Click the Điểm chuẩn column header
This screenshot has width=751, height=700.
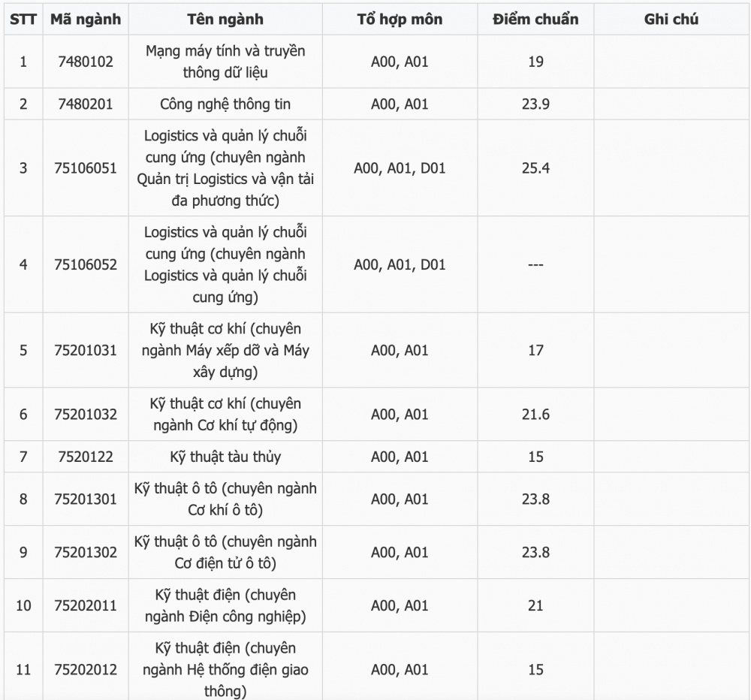535,20
